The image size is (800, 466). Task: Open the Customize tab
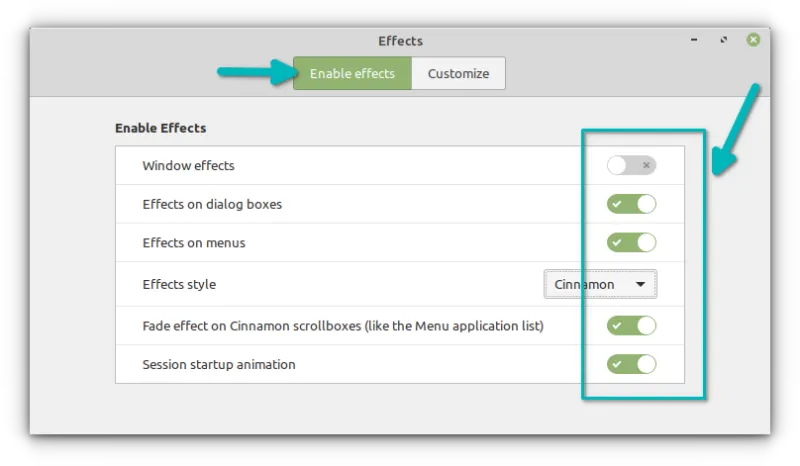point(458,73)
